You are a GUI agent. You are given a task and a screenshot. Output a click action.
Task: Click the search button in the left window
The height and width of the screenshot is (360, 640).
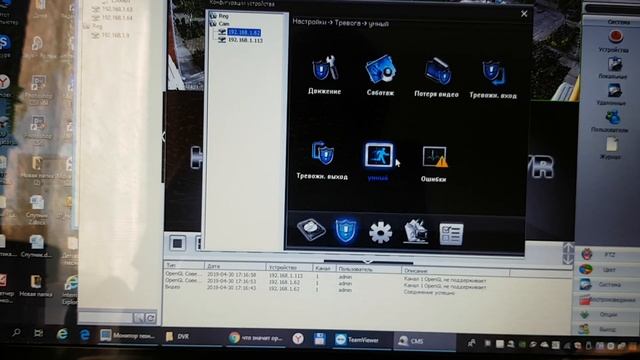click(x=139, y=318)
